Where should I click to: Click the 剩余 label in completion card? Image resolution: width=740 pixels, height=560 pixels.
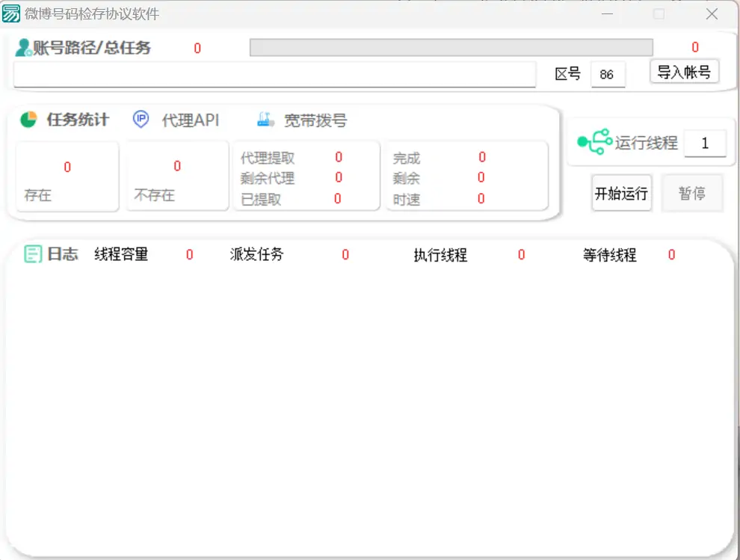[407, 179]
